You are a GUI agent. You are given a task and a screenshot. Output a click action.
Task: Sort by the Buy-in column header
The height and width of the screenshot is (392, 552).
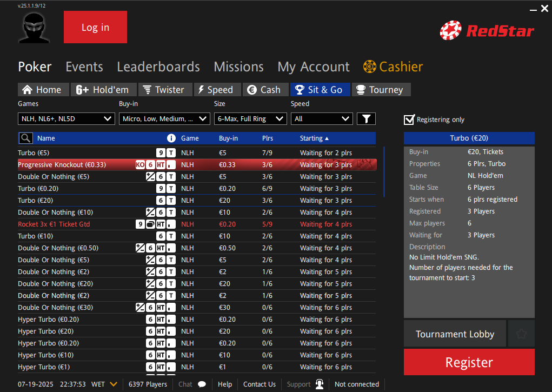[x=229, y=138]
